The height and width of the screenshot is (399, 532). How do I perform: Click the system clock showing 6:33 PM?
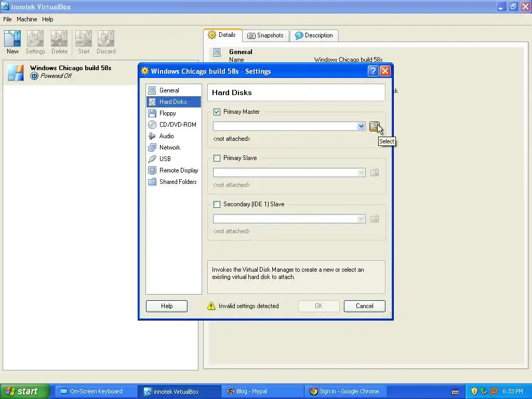pyautogui.click(x=513, y=391)
